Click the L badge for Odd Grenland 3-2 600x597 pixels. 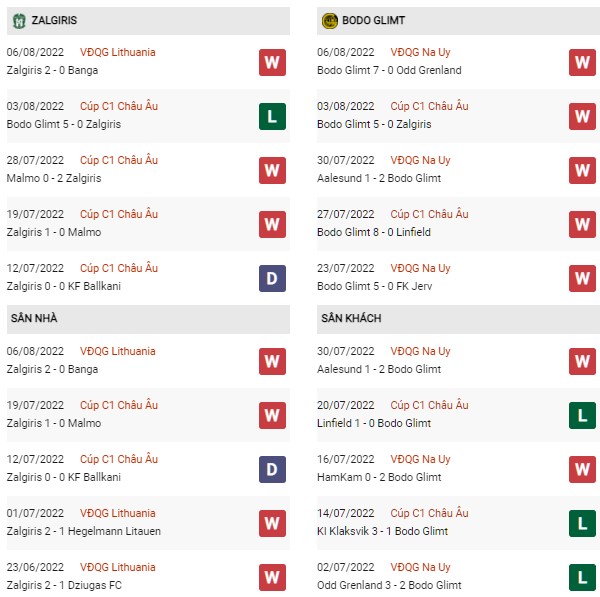click(x=582, y=577)
